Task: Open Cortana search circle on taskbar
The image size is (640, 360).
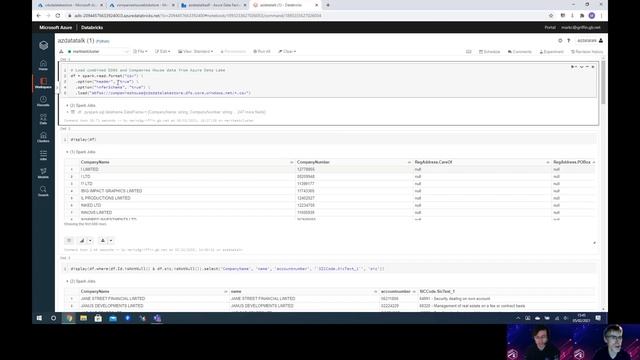Action: [53, 318]
